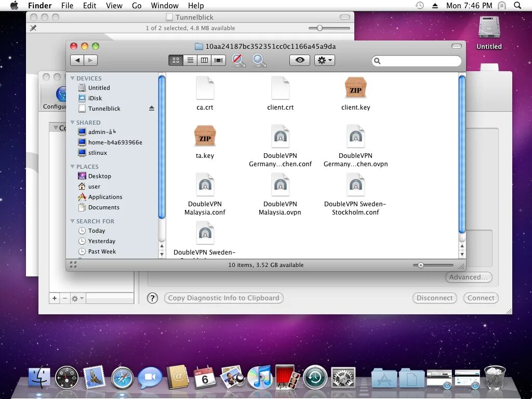The height and width of the screenshot is (399, 532).
Task: Click the sidebar vertical scrollbar
Action: click(162, 147)
